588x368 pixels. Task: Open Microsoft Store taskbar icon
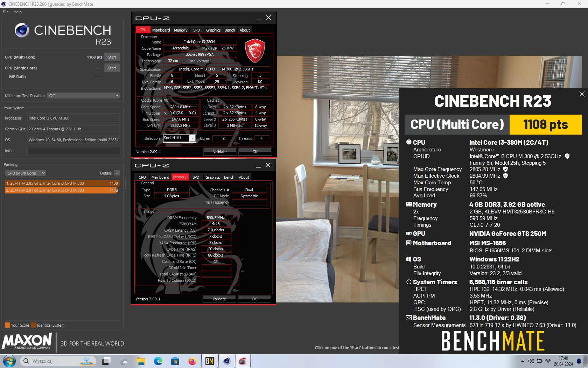tap(175, 361)
